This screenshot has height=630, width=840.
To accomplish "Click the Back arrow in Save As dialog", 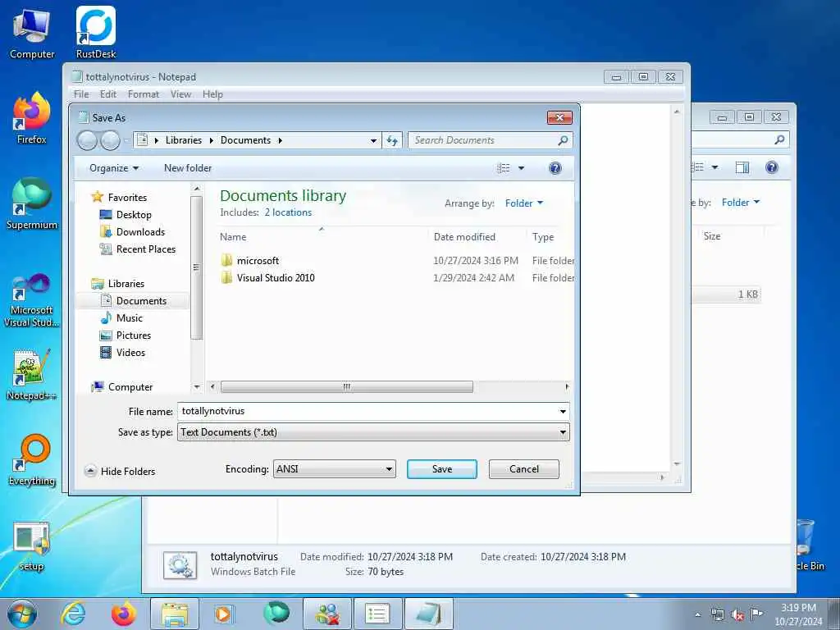I will click(x=87, y=141).
